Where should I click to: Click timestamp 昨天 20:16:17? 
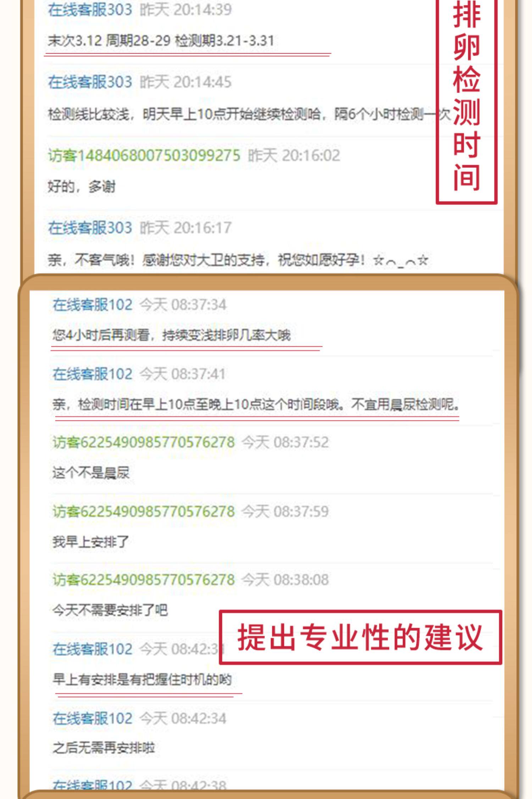(x=186, y=228)
